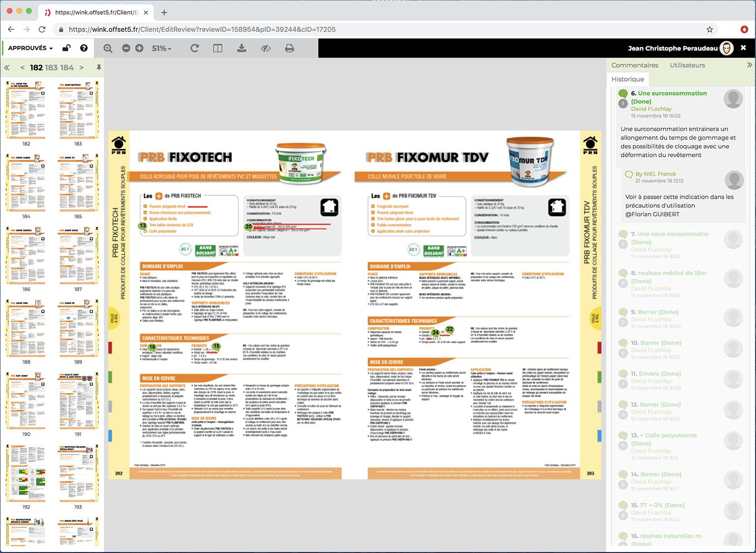Click the green speech bubble of comment 6
756x553 pixels.
point(623,94)
